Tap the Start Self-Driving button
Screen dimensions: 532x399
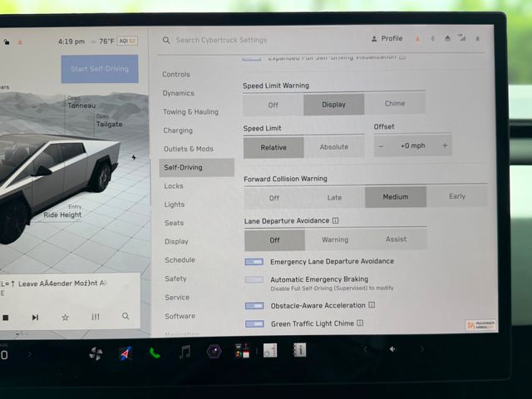(x=100, y=69)
